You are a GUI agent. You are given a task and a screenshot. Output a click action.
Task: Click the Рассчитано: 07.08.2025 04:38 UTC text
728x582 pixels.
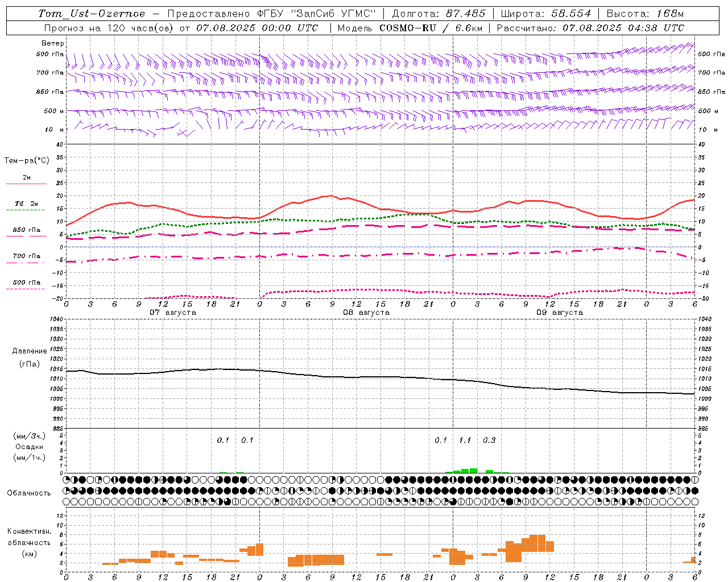tap(590, 28)
